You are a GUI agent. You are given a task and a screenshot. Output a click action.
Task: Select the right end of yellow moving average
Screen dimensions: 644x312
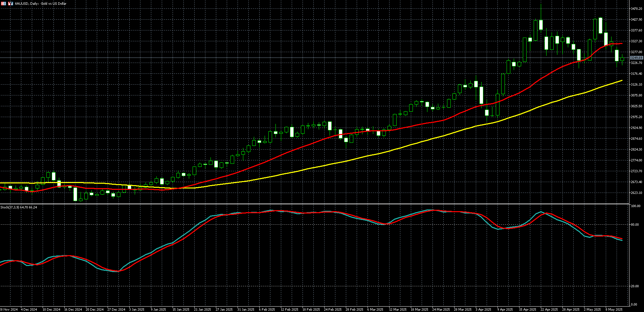tap(622, 81)
